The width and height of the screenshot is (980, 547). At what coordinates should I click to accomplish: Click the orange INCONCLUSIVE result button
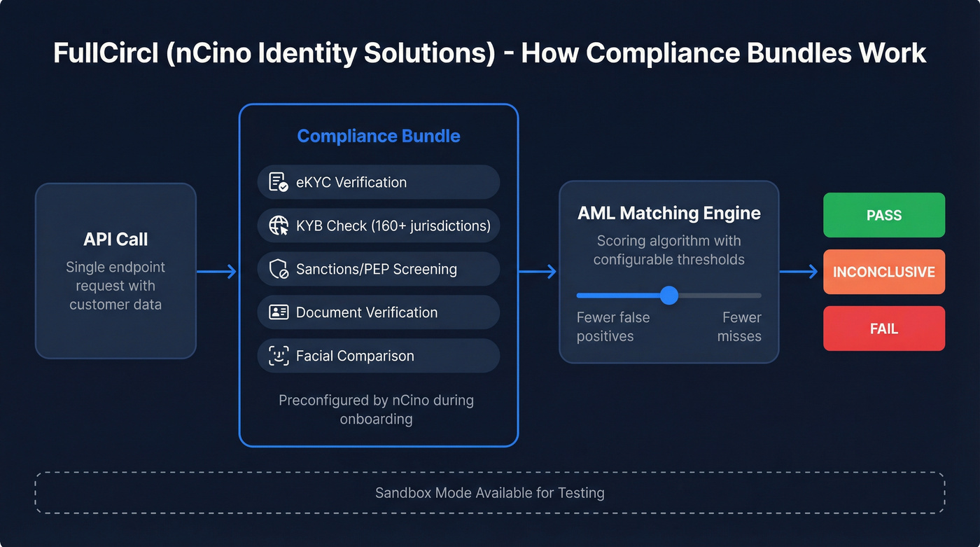[x=884, y=272]
